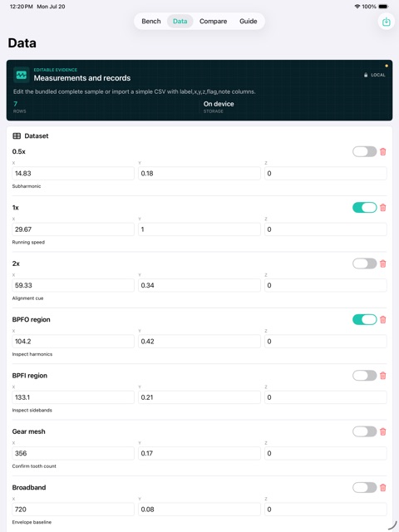Edit the BPFO region Z field
This screenshot has width=399, height=532.
326,342
